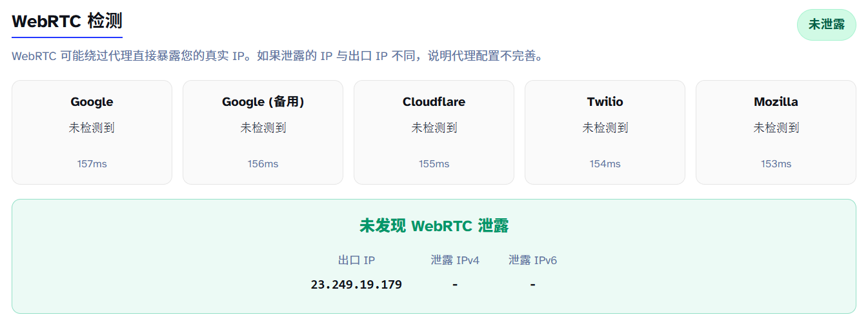The width and height of the screenshot is (868, 319).
Task: Click the 153ms latency under Mozilla
Action: (776, 164)
